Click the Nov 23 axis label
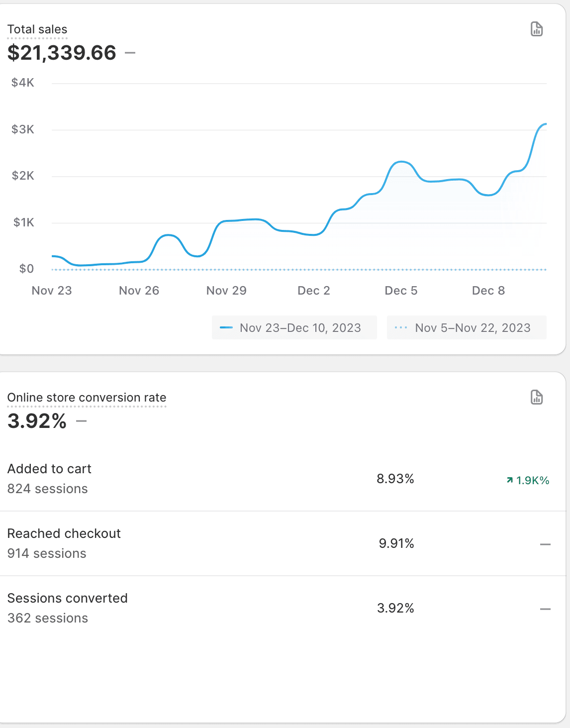Screen dimensions: 570x728 pyautogui.click(x=52, y=291)
